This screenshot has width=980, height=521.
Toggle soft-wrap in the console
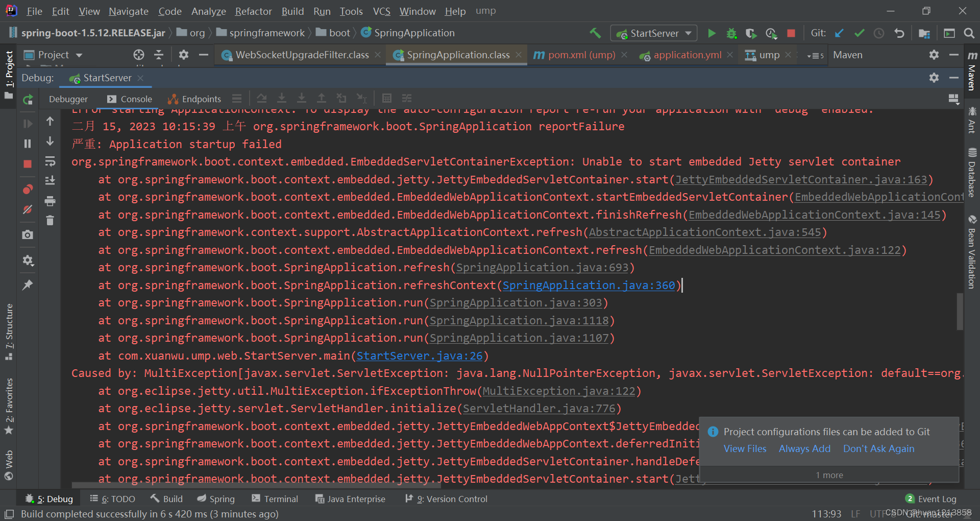[50, 161]
